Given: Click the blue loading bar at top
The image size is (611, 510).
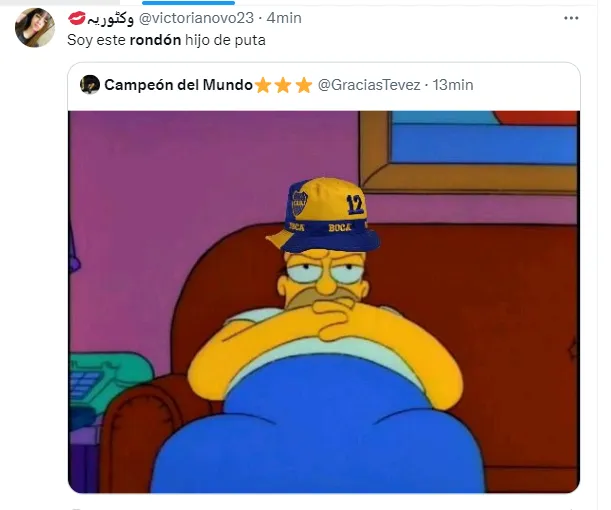Looking at the screenshot, I should 189,3.
